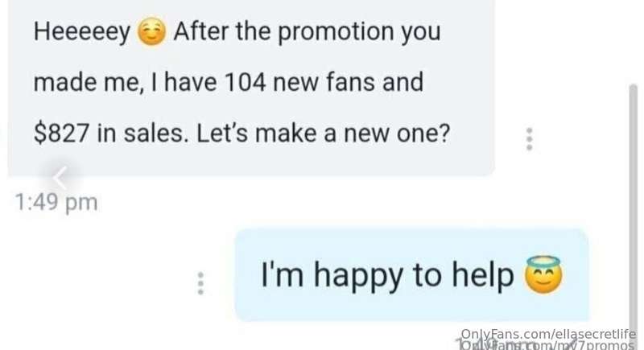Click "Let's make a new one?" text
The image size is (644, 350).
[324, 134]
